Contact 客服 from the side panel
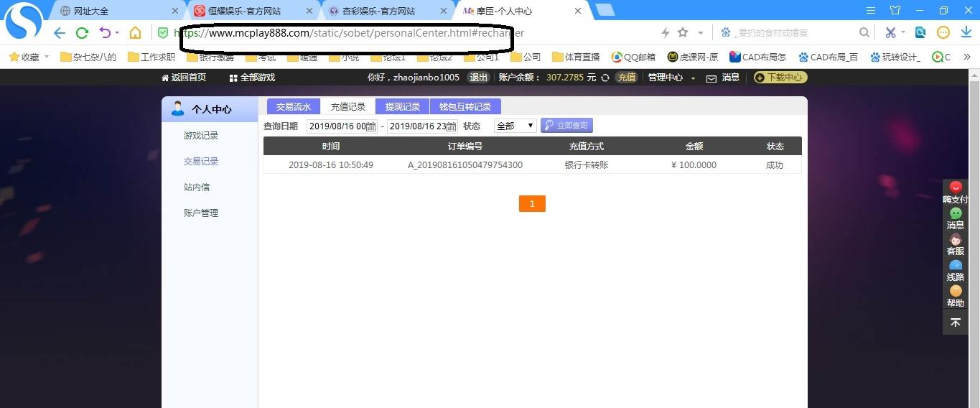 pyautogui.click(x=956, y=244)
